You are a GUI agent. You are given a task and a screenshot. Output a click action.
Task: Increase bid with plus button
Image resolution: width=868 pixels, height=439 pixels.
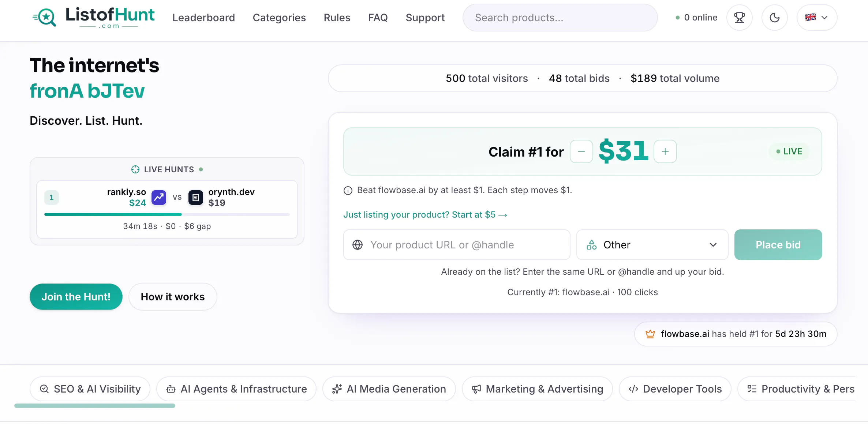pos(665,151)
